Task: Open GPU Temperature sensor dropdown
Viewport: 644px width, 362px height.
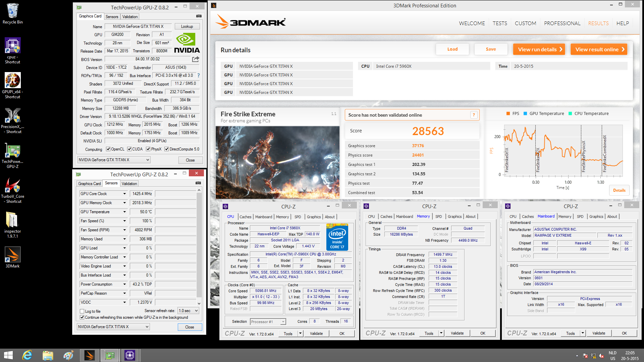Action: 124,212
